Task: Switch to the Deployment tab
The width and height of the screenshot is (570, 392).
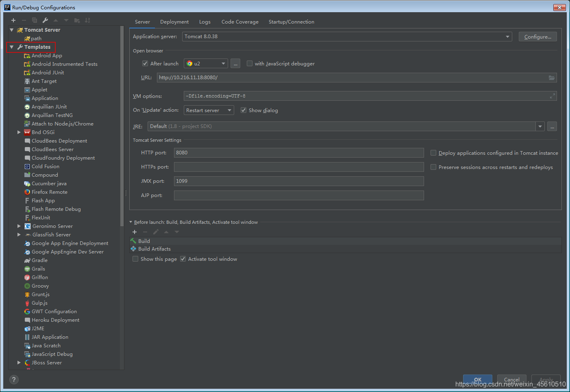Action: pos(174,22)
